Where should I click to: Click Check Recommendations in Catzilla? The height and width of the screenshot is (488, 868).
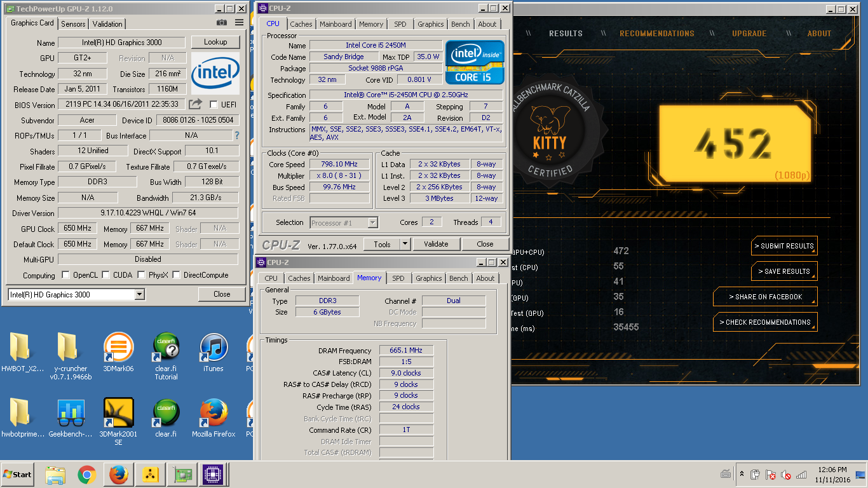(x=765, y=322)
